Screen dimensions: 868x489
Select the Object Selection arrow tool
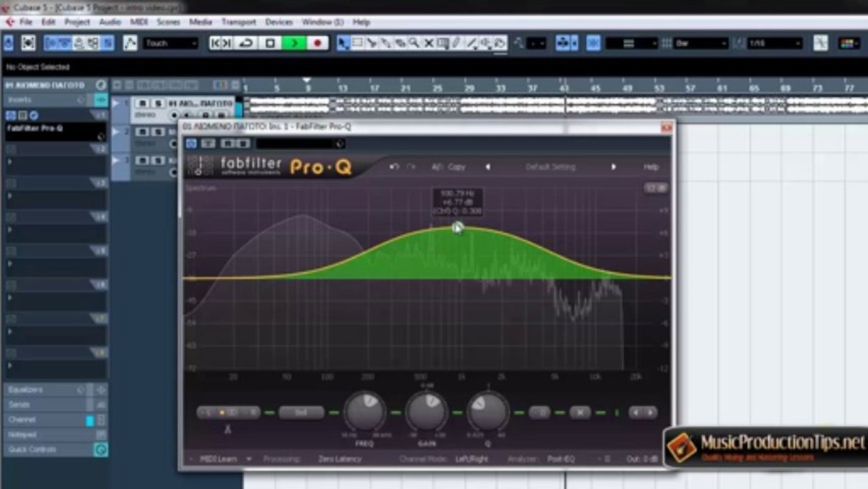(343, 43)
